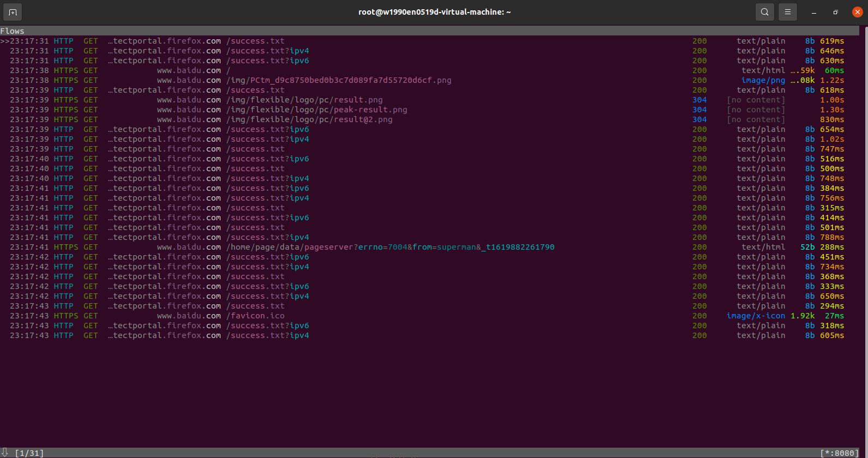Click the image/png content type
This screenshot has height=458, width=868.
763,80
